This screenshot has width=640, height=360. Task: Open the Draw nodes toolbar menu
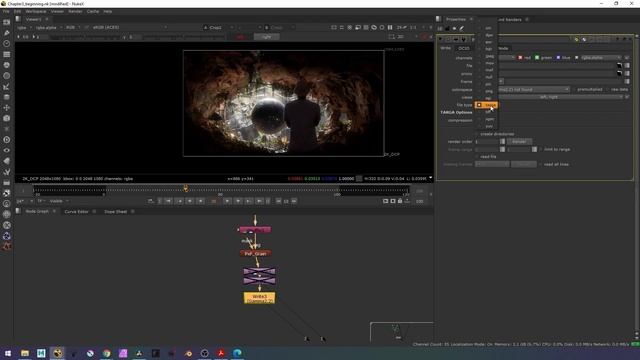pyautogui.click(x=7, y=33)
